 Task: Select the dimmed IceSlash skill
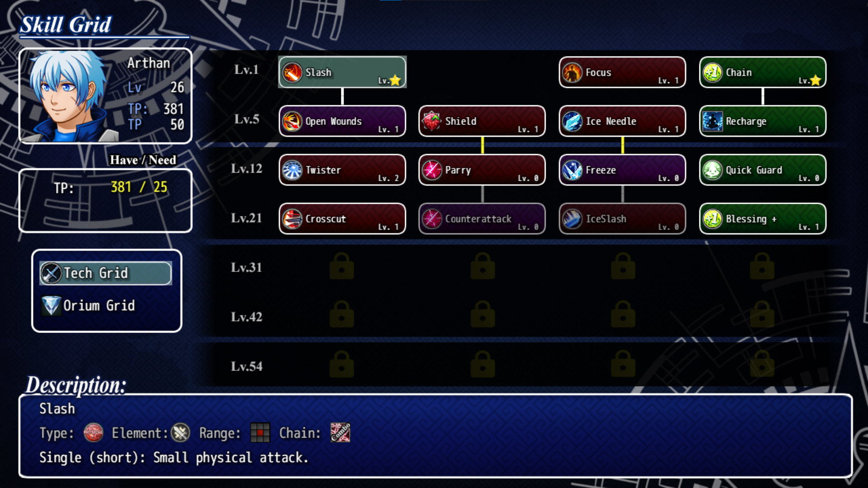click(x=623, y=219)
